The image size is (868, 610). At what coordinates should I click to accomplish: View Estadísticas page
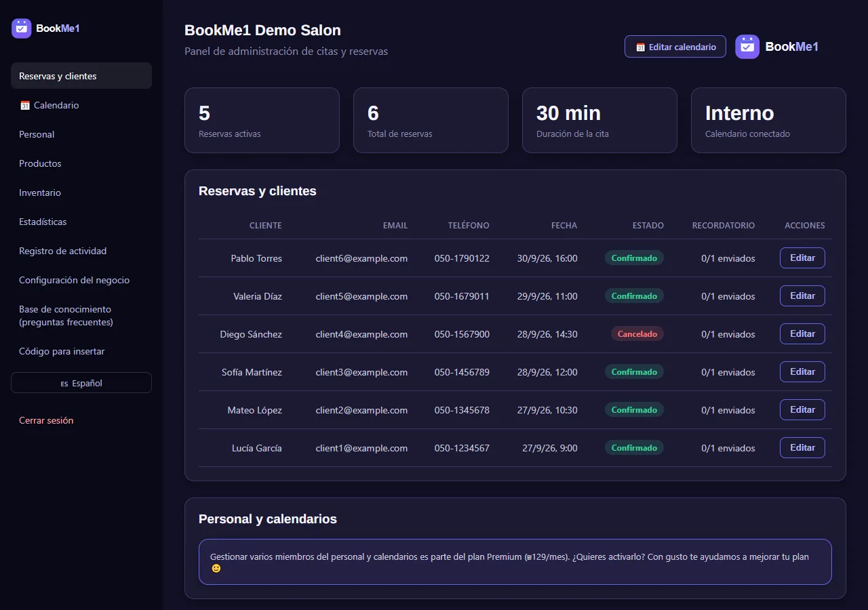coord(81,222)
